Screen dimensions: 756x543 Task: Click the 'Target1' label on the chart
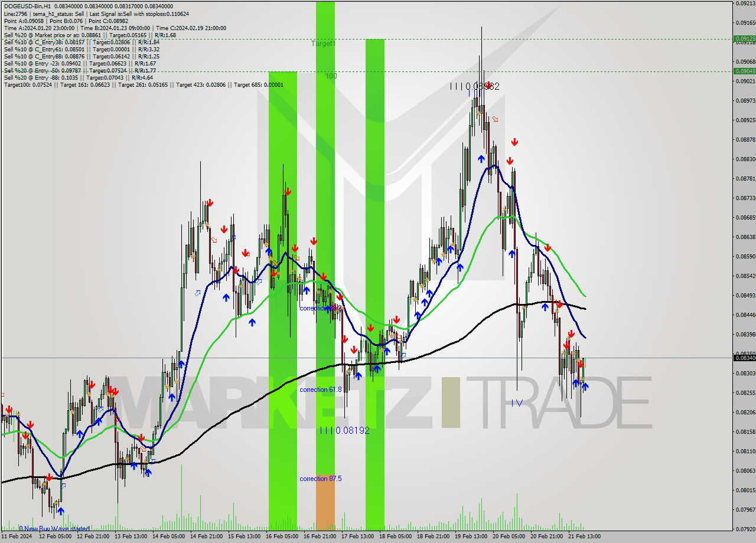[x=323, y=44]
